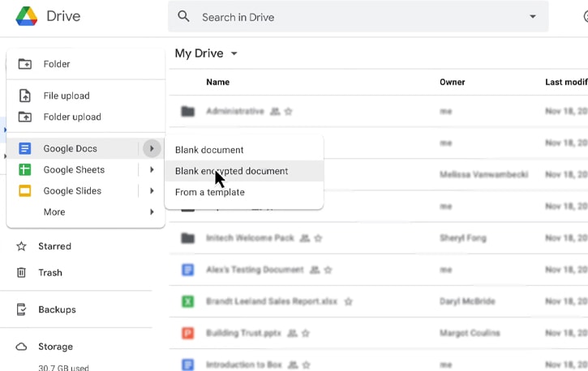
Task: Click shared icon on Building Trust row
Action: [x=293, y=333]
